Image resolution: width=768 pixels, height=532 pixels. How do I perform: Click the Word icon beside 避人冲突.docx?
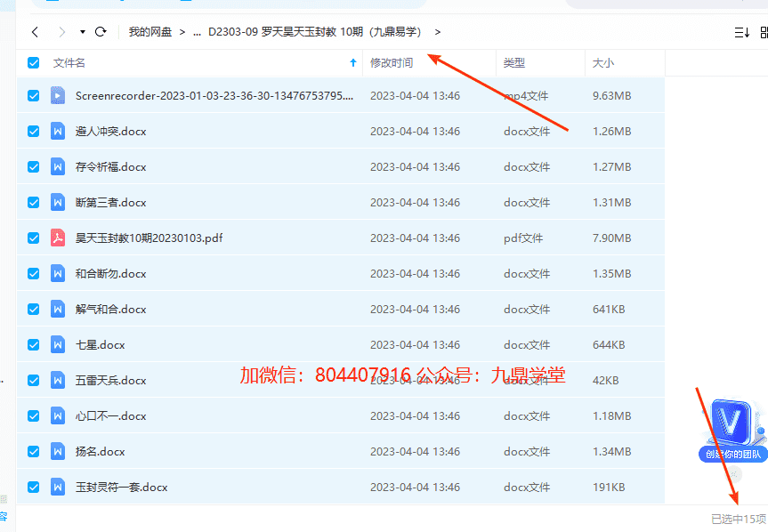58,131
